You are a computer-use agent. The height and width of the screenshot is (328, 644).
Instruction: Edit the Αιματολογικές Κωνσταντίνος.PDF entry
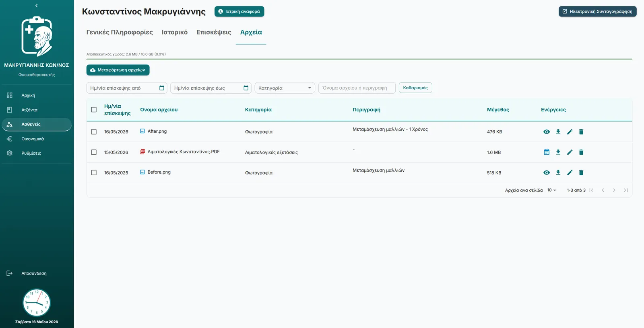pyautogui.click(x=570, y=152)
